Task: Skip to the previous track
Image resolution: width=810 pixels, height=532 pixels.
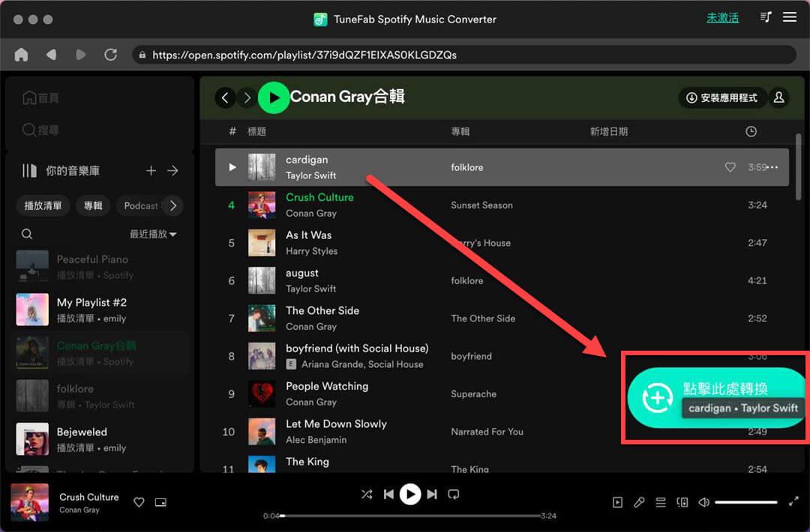Action: (389, 495)
